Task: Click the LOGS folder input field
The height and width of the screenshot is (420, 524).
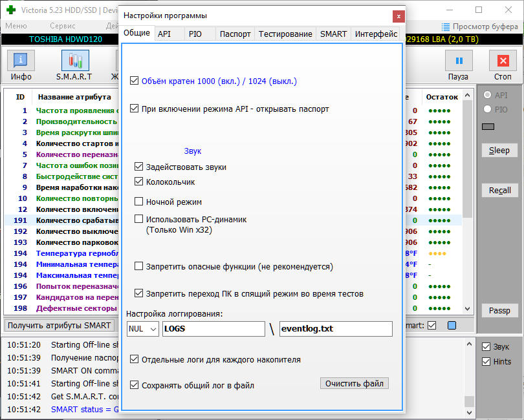Action: [x=213, y=329]
